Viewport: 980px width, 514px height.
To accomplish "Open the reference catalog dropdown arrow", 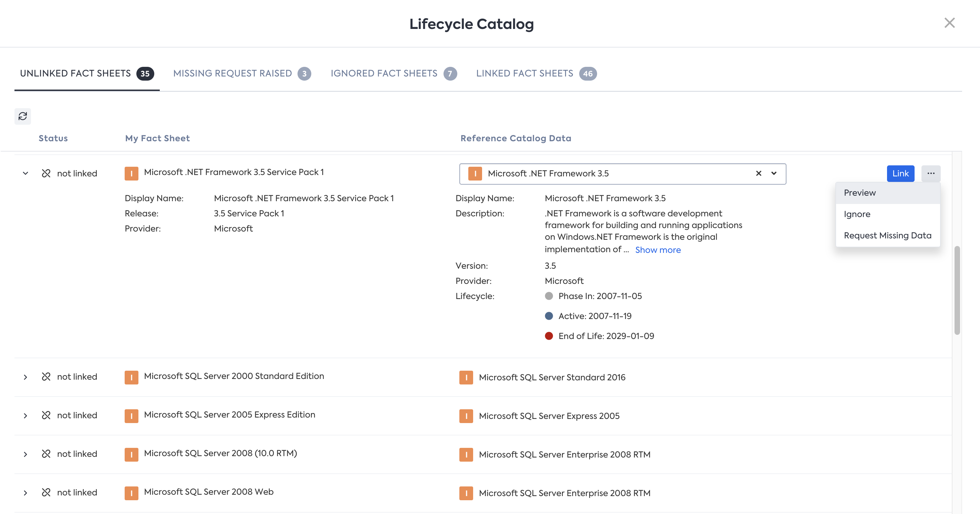I will 774,173.
